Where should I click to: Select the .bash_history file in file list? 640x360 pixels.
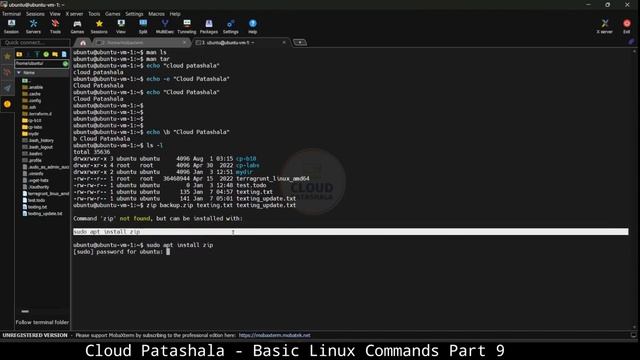38,140
